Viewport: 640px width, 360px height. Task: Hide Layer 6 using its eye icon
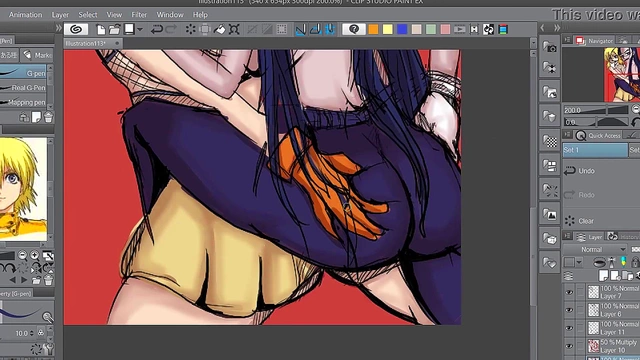[569, 310]
